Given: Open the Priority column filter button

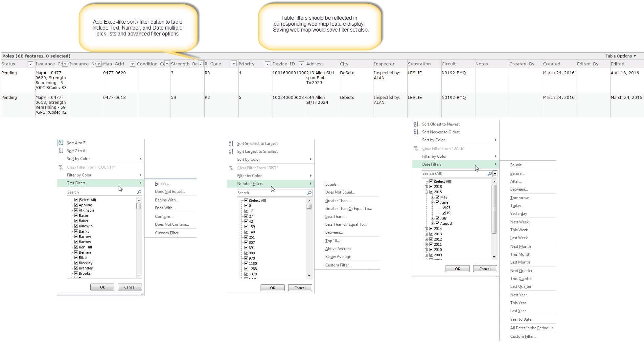Looking at the screenshot, I should 267,64.
